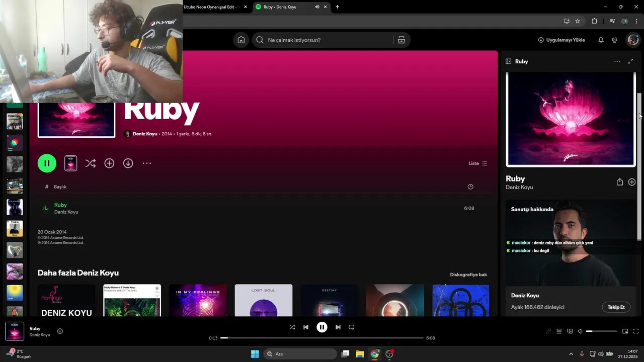Install app icon in address bar
The width and height of the screenshot is (644, 362).
[x=567, y=21]
